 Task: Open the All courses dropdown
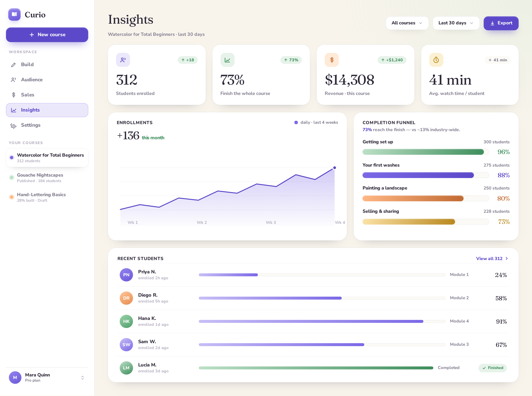tap(407, 23)
